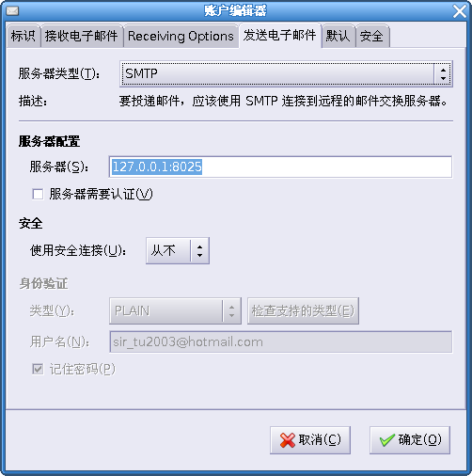Viewport: 472px width, 476px height.
Task: Open the Receiving Options tab
Action: [x=181, y=36]
